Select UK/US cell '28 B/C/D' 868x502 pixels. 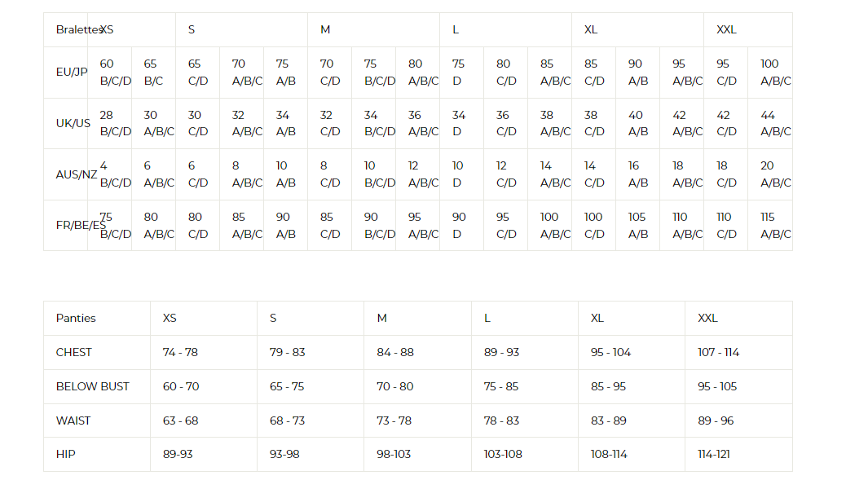tap(109, 123)
